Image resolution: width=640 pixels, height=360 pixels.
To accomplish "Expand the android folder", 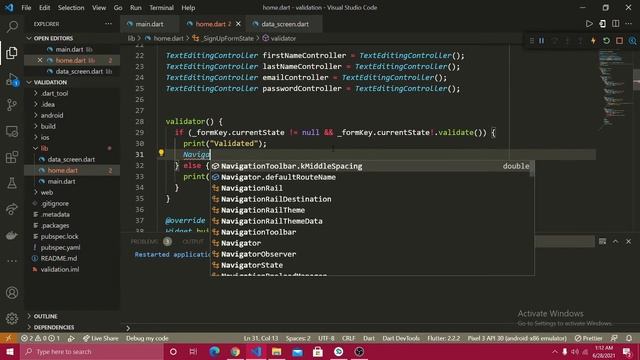I will click(x=36, y=116).
